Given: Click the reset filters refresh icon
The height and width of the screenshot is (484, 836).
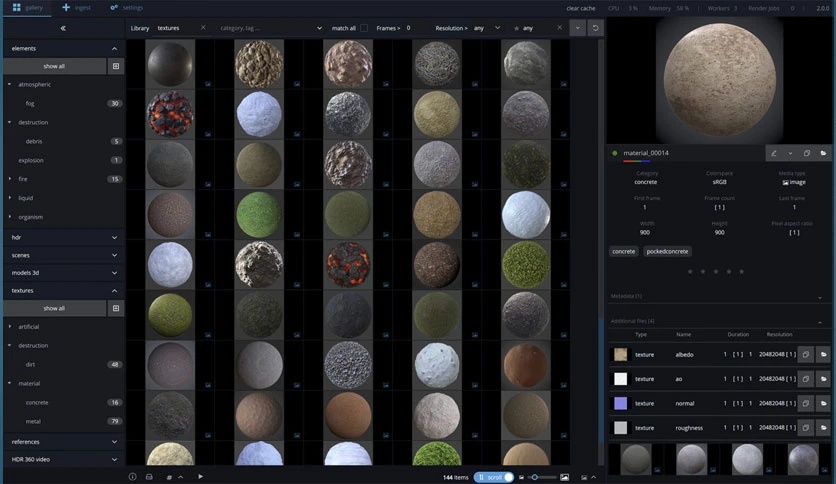Looking at the screenshot, I should (x=596, y=28).
